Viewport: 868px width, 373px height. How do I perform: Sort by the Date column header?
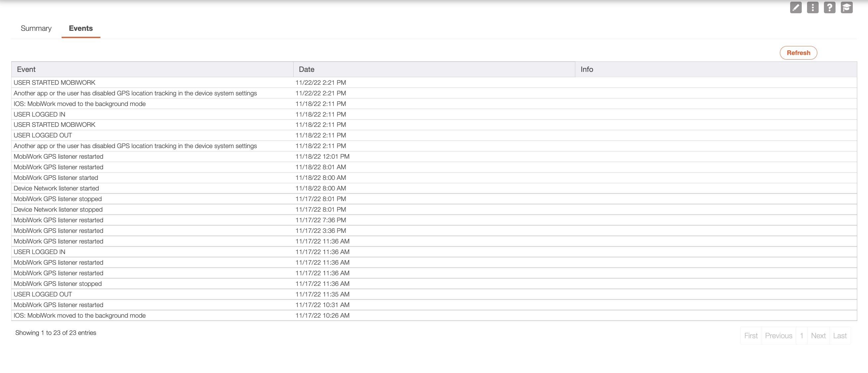(x=306, y=70)
